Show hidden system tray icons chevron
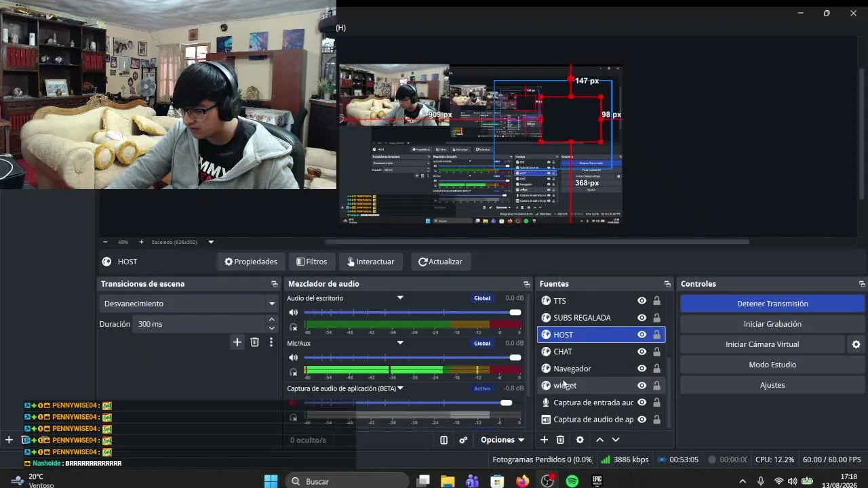The width and height of the screenshot is (868, 488). coord(743,481)
